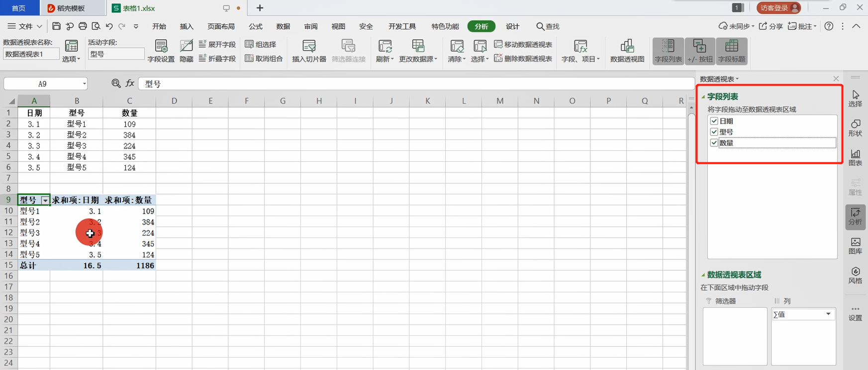Open 图表 charts in right sidebar
The width and height of the screenshot is (868, 370).
(855, 157)
